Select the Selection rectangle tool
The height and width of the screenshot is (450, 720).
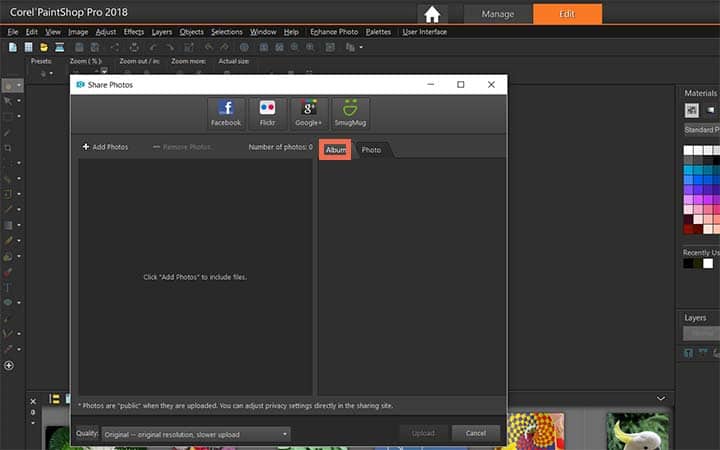[x=8, y=116]
